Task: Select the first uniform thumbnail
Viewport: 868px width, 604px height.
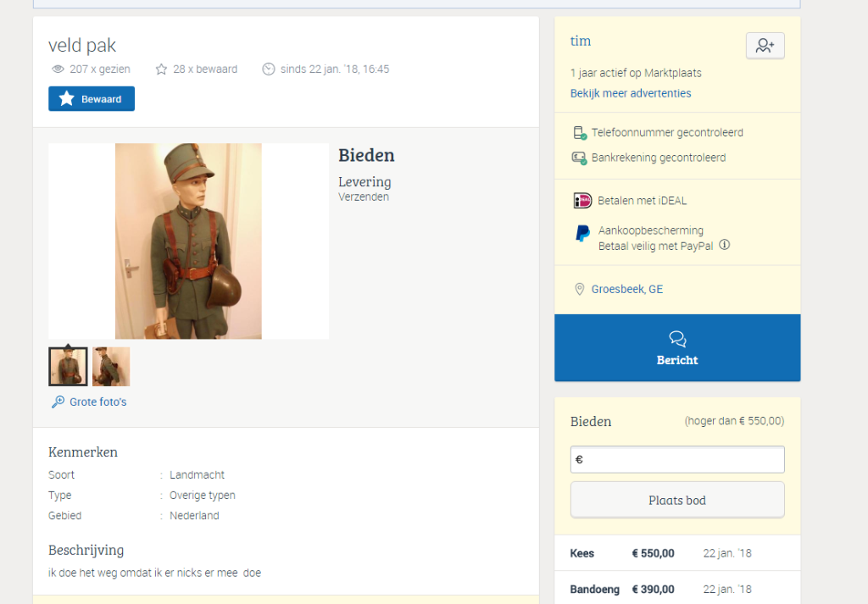Action: [x=68, y=366]
